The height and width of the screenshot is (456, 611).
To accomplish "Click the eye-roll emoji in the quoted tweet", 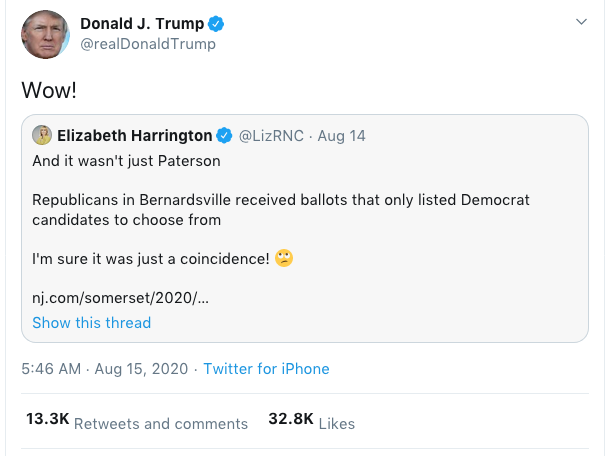I will (284, 258).
